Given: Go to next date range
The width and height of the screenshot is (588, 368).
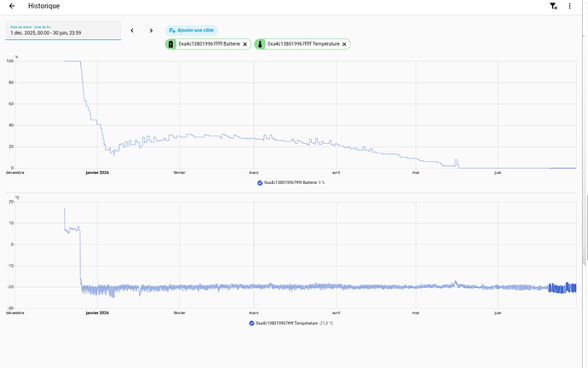Looking at the screenshot, I should [x=151, y=31].
